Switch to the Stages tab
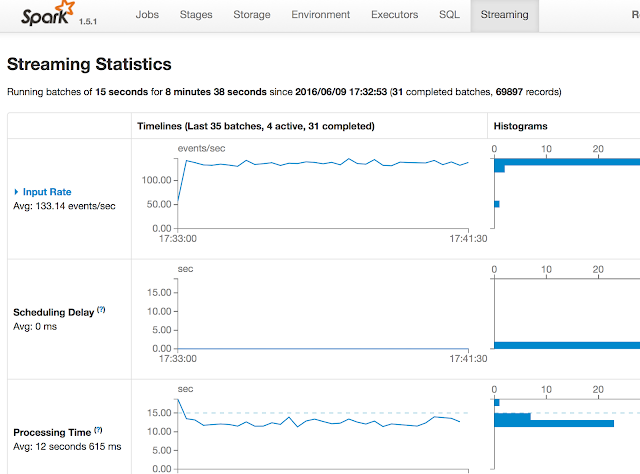Screen dimensions: 640x474 (195, 15)
